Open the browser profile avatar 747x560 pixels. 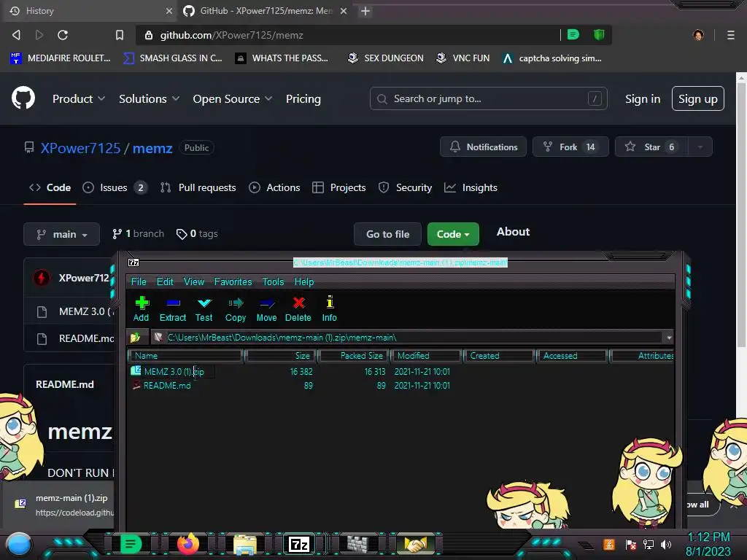[698, 35]
